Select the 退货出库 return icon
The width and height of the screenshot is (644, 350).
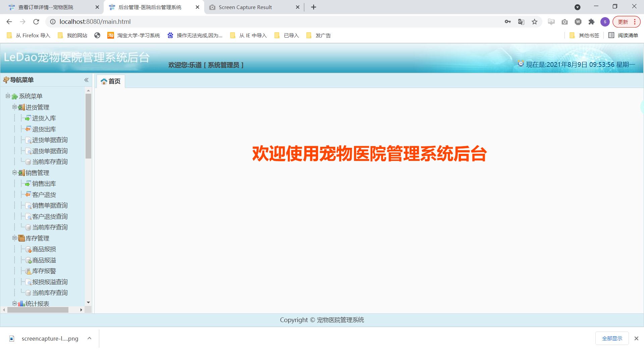[28, 129]
